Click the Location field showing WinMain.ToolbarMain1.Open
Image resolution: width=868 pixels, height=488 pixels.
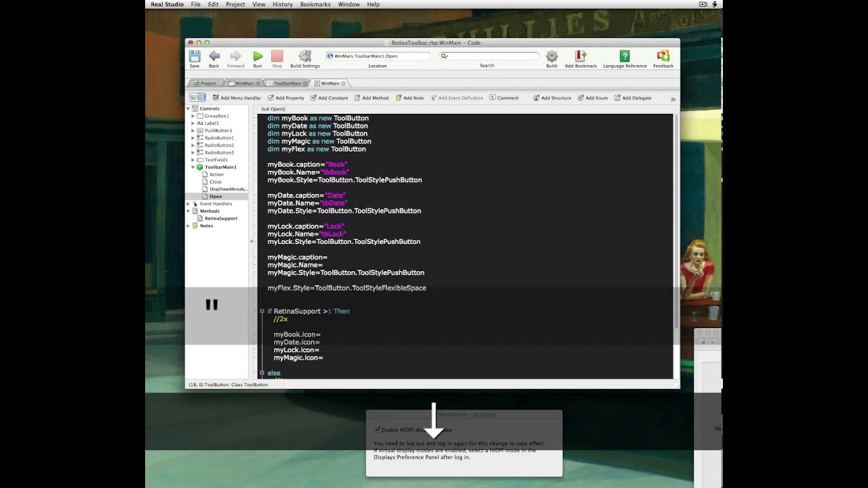378,56
